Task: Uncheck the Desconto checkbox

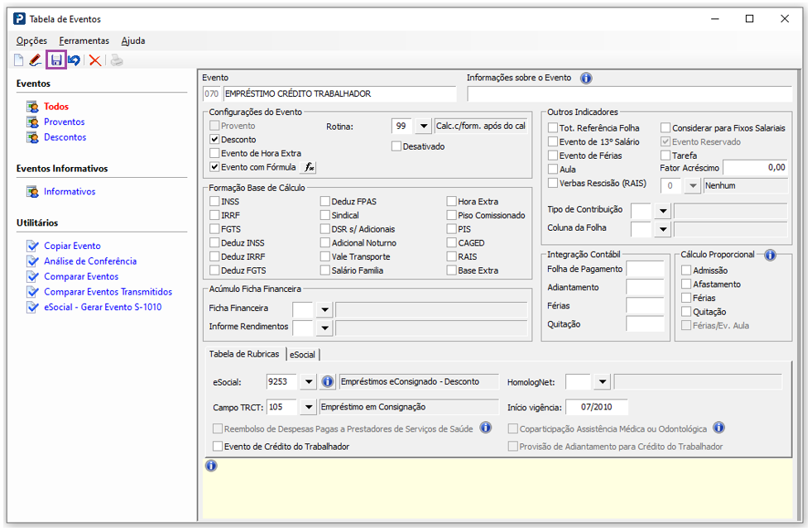Action: pyautogui.click(x=214, y=140)
